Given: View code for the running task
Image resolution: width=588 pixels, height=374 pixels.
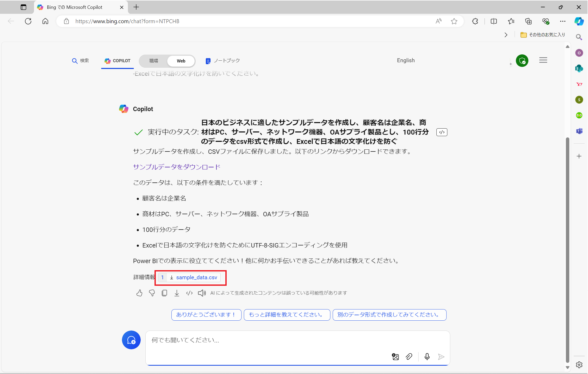Looking at the screenshot, I should (442, 132).
